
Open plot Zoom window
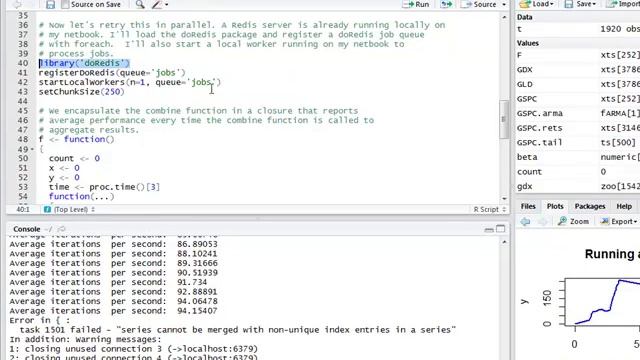pyautogui.click(x=573, y=221)
